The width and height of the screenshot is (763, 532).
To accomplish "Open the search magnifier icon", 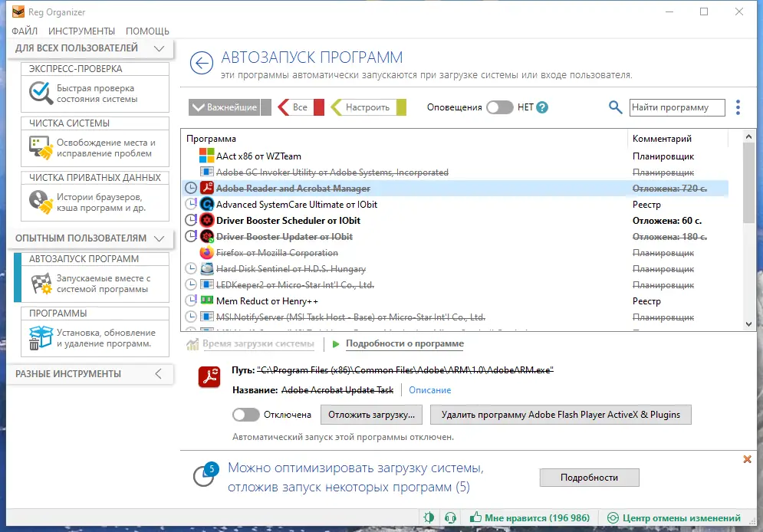I will pyautogui.click(x=615, y=107).
